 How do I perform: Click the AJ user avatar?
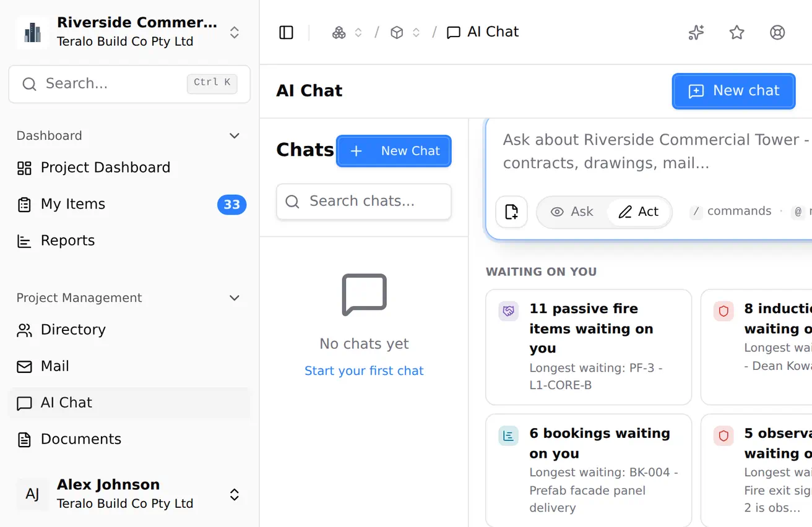[32, 494]
